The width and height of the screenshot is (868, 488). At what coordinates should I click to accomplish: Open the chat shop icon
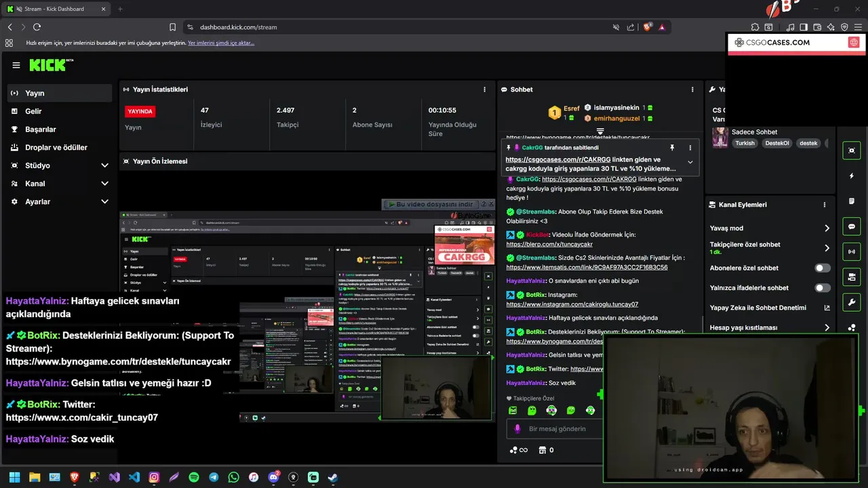[542, 450]
